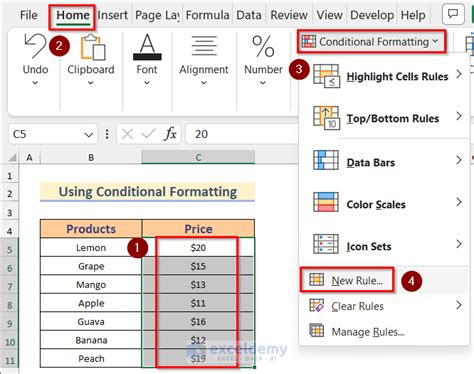Click the Insert Function fx icon
The height and width of the screenshot is (374, 474).
(x=170, y=134)
